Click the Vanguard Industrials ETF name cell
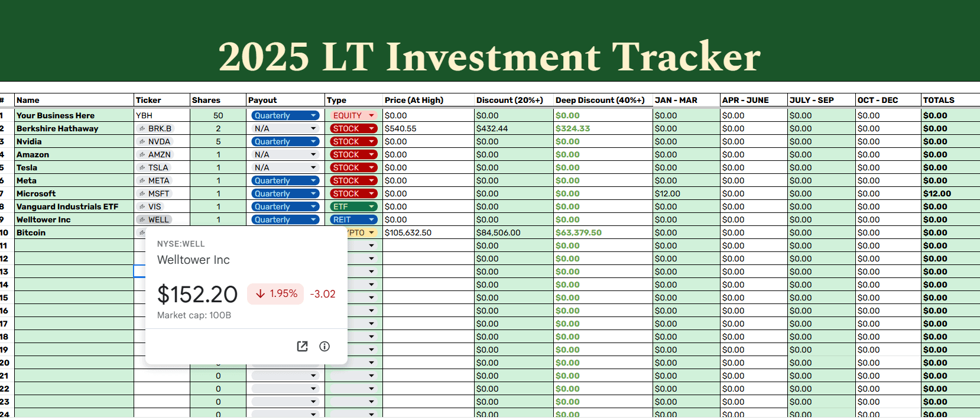This screenshot has width=980, height=420. (74, 206)
